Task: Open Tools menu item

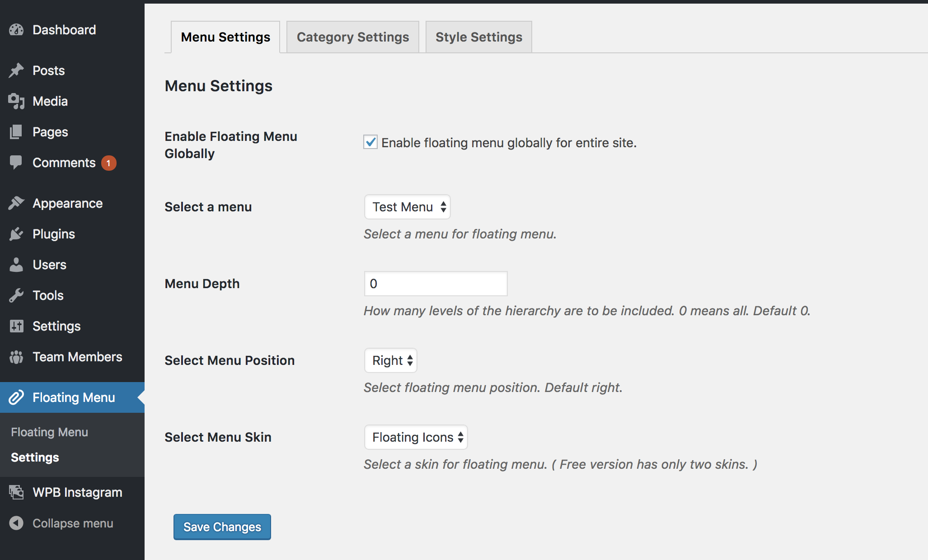Action: [72, 295]
